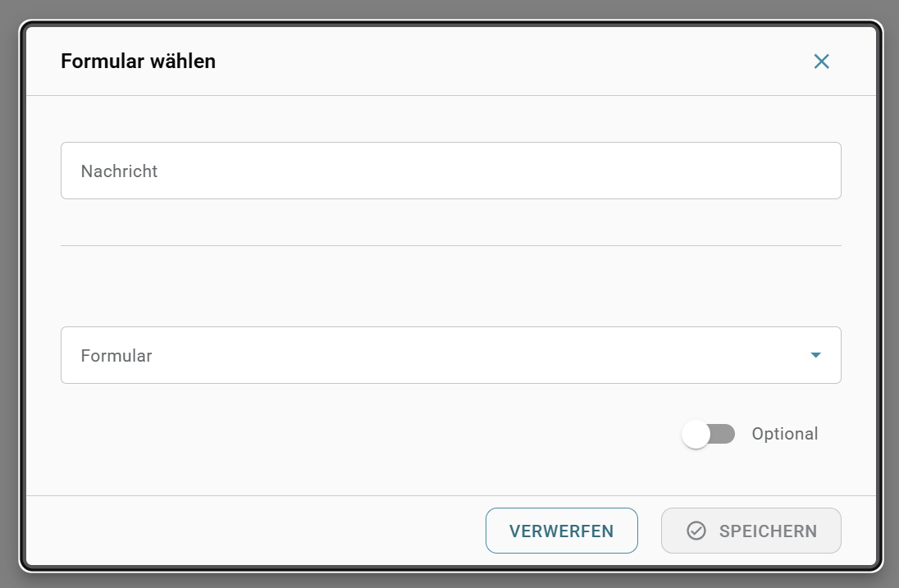Click the Nachricht placeholder text
Image resolution: width=899 pixels, height=588 pixels.
[119, 171]
